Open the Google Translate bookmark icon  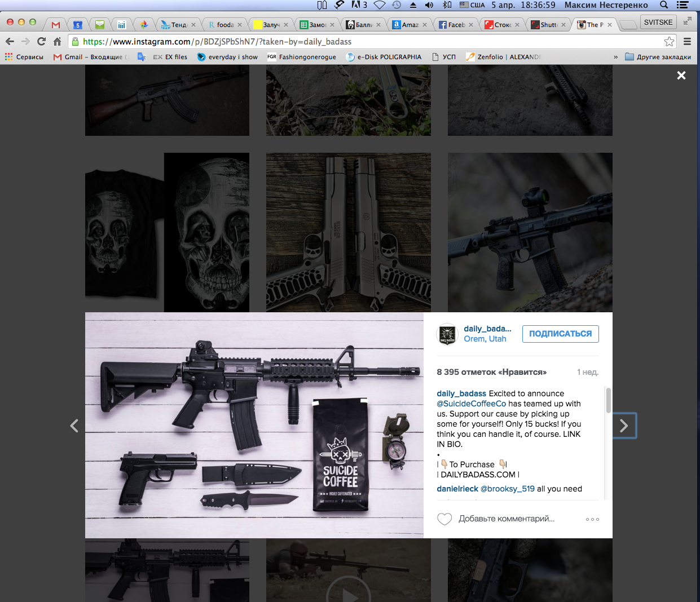(x=142, y=57)
